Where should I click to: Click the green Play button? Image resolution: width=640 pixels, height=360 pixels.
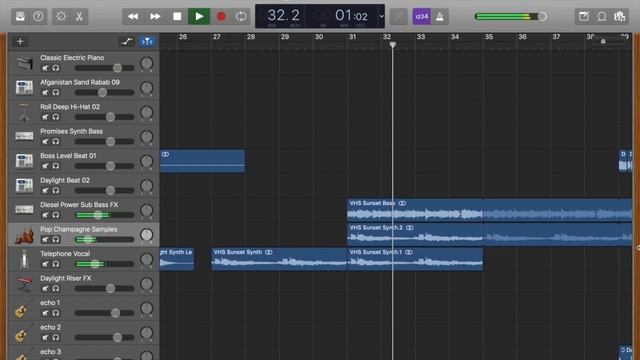coord(199,16)
